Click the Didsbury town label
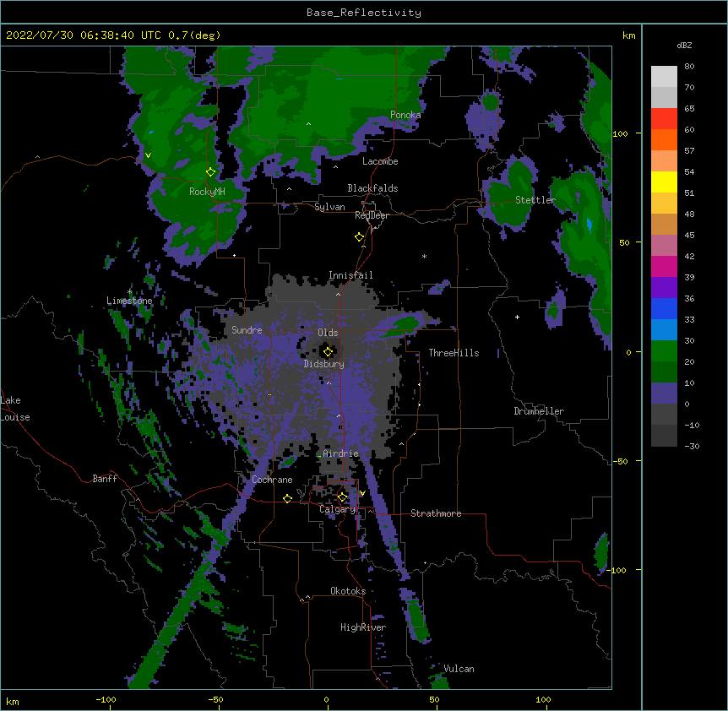The height and width of the screenshot is (711, 728). (x=324, y=364)
